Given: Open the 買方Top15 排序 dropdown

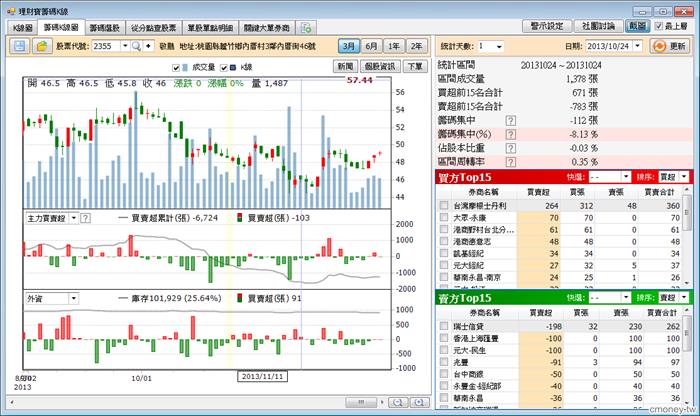Looking at the screenshot, I should [x=684, y=177].
